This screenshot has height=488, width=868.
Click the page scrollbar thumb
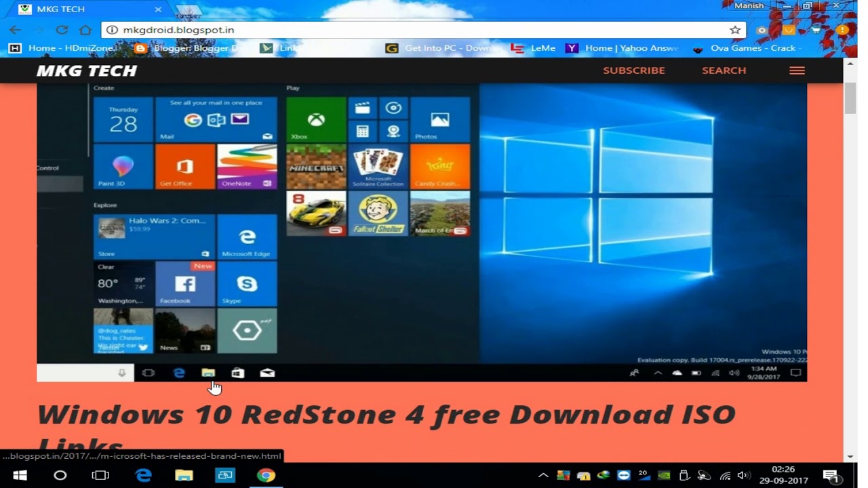coord(850,99)
